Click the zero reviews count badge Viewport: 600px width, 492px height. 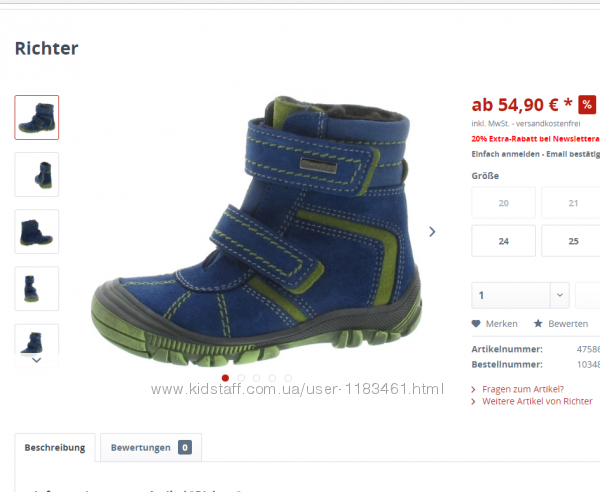pyautogui.click(x=185, y=447)
